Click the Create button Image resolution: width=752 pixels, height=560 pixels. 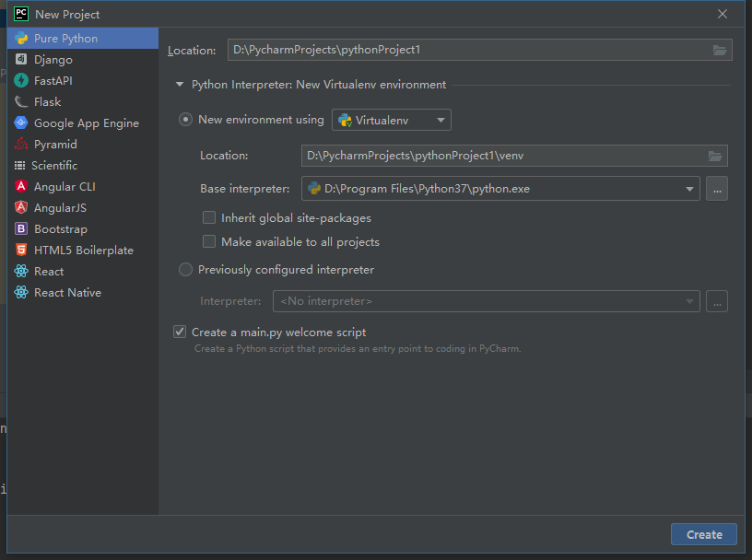[704, 534]
